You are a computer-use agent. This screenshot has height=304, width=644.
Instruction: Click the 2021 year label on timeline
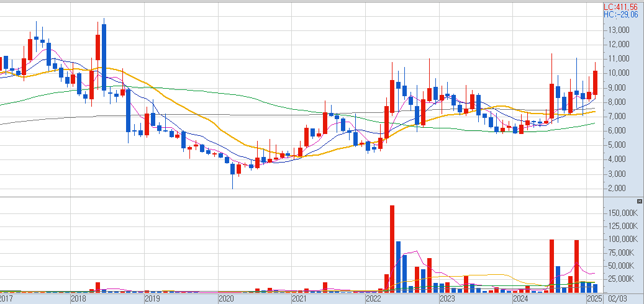click(x=299, y=298)
